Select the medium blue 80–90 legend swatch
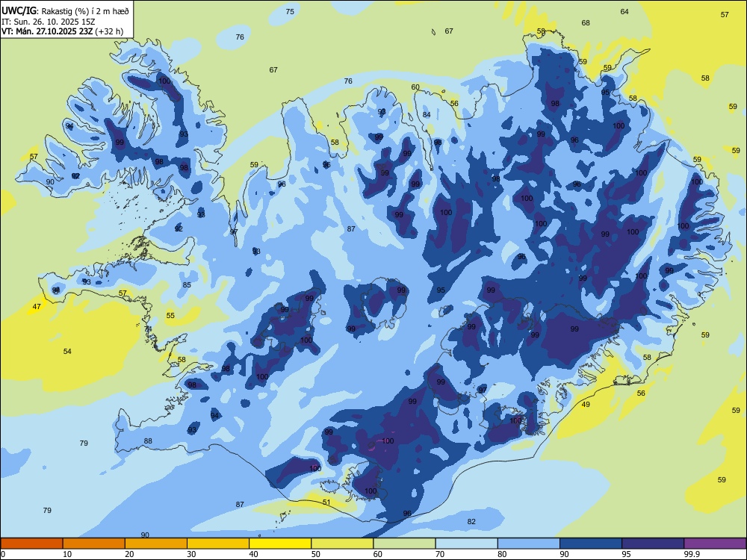Image resolution: width=747 pixels, height=560 pixels. click(x=529, y=544)
